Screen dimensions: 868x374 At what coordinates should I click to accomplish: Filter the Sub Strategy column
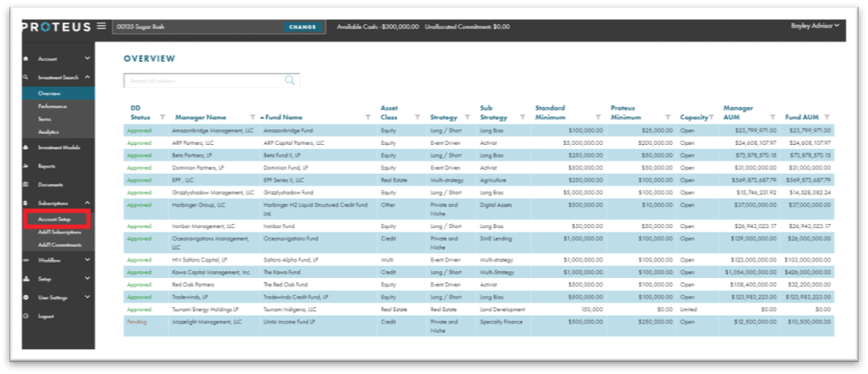522,118
